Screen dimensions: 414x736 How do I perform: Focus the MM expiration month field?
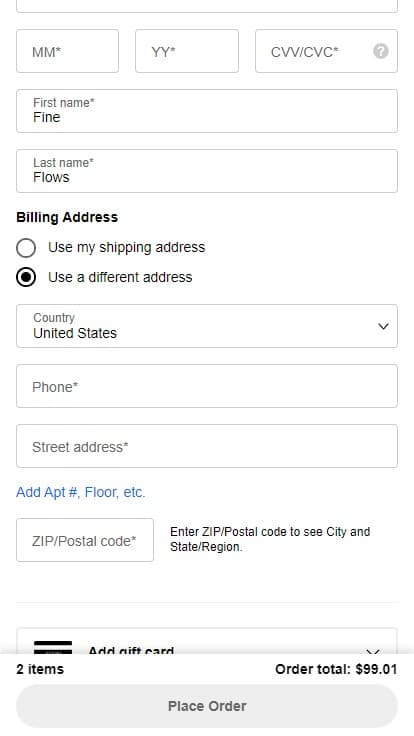coord(68,51)
